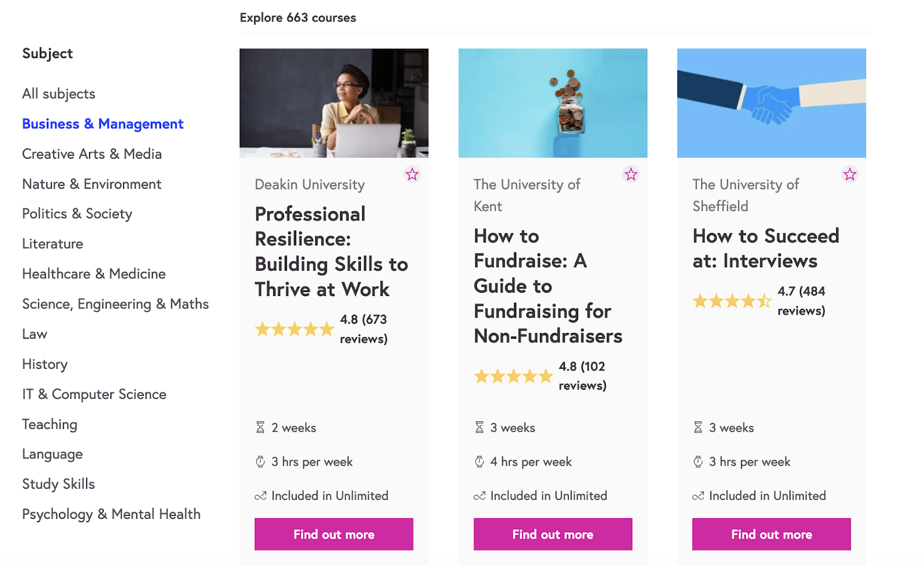Screen dimensions: 924x565
Task: Bookmark the How to Fundraise course star
Action: coord(631,174)
